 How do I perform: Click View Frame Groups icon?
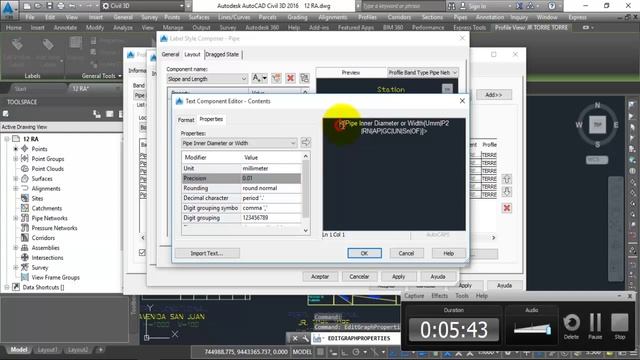pos(25,277)
